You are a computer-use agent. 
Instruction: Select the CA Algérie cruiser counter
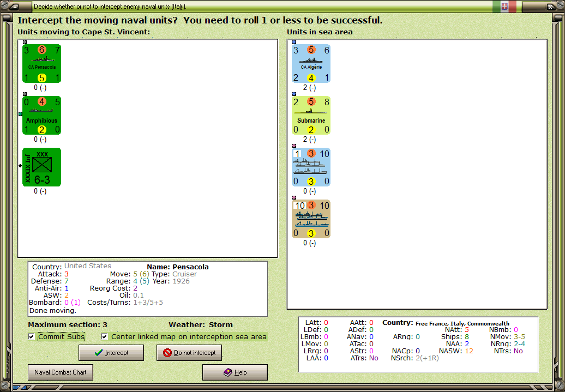[x=311, y=63]
